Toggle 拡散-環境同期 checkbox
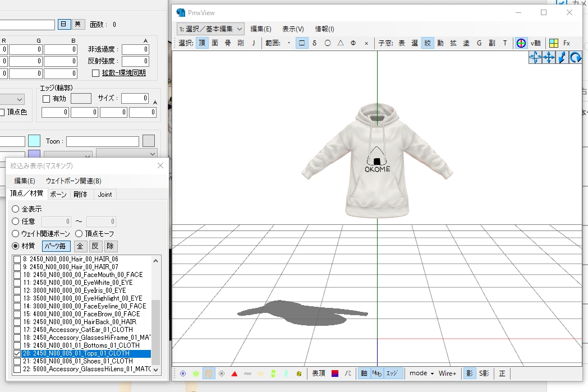This screenshot has width=588, height=392. tap(95, 73)
